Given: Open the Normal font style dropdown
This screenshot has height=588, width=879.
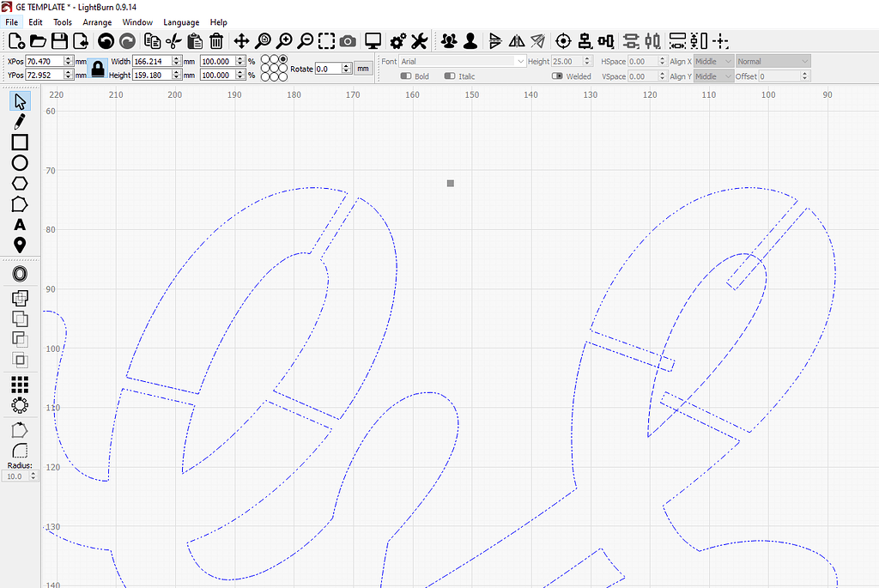Looking at the screenshot, I should pyautogui.click(x=772, y=61).
